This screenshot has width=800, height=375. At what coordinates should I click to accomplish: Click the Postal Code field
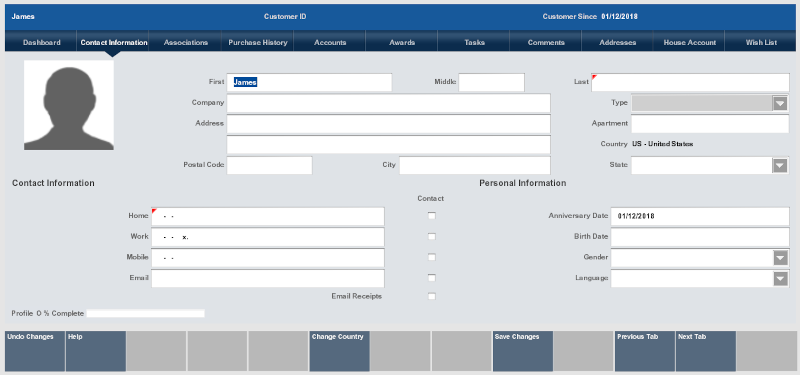[x=269, y=165]
